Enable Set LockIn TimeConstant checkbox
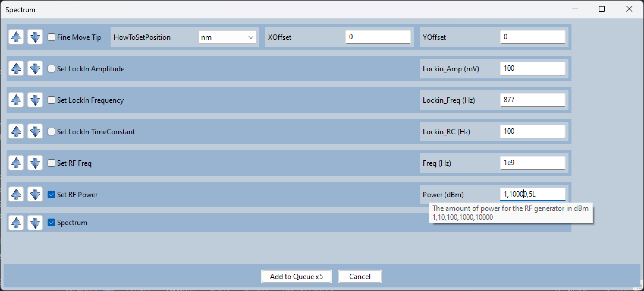The image size is (644, 291). tap(51, 132)
